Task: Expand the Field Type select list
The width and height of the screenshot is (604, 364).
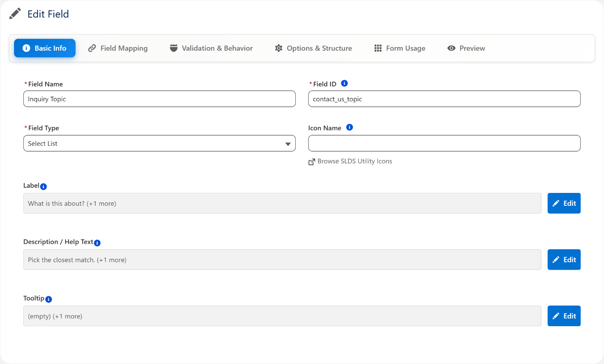Action: (159, 143)
